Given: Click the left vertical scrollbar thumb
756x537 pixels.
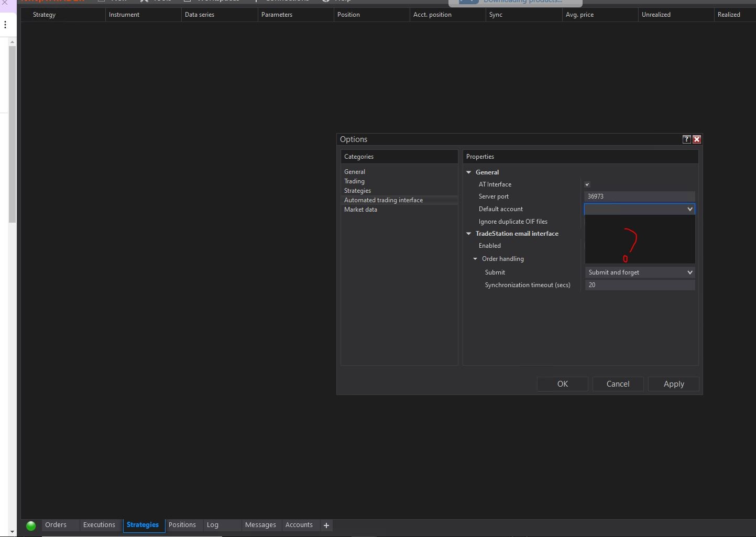Looking at the screenshot, I should (12, 135).
